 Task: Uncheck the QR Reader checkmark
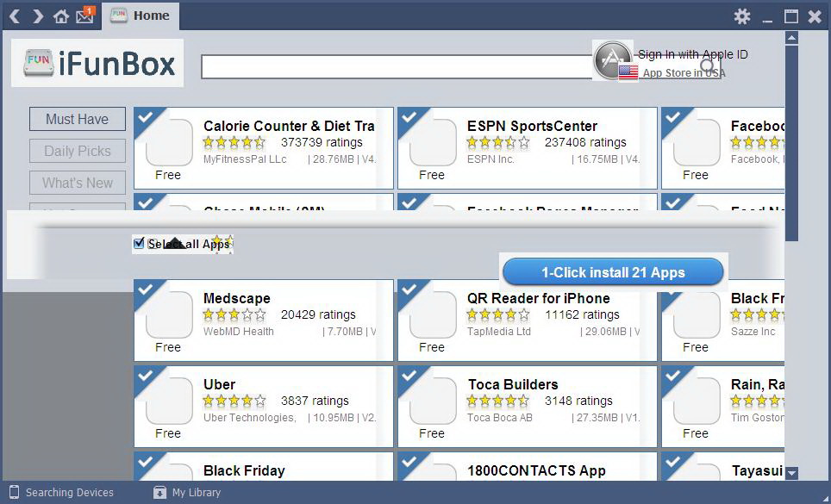(x=409, y=289)
